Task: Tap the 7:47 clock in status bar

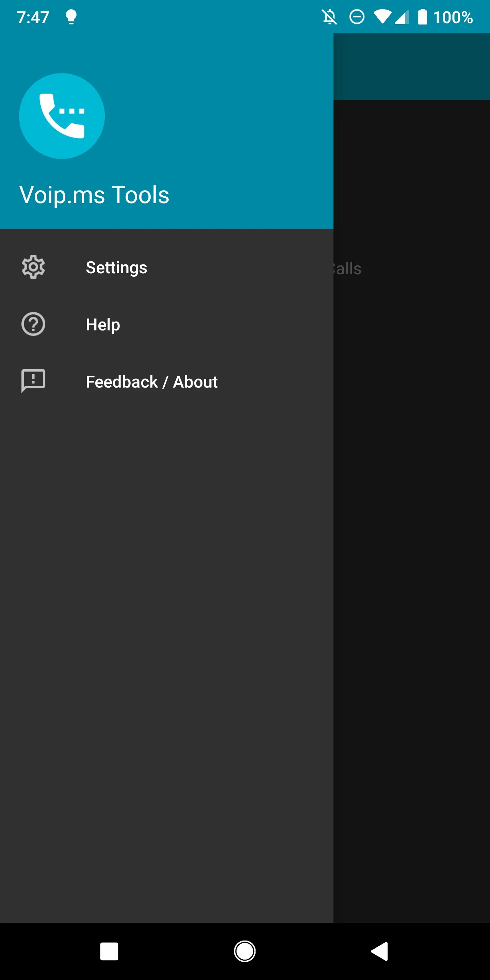Action: [x=33, y=17]
